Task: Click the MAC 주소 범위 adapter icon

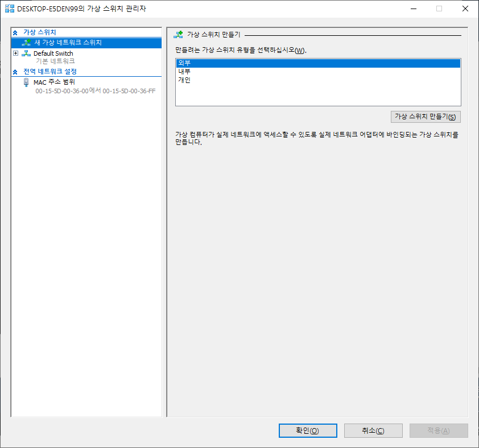Action: coord(26,82)
